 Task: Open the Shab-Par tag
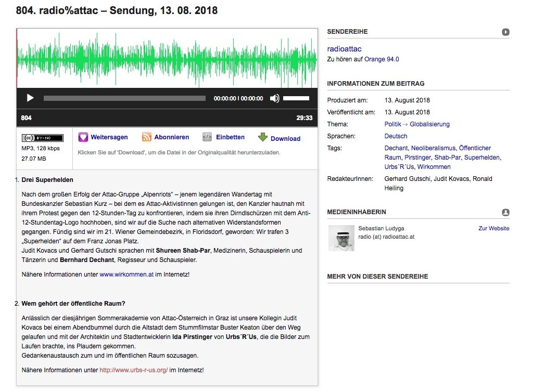click(x=447, y=158)
